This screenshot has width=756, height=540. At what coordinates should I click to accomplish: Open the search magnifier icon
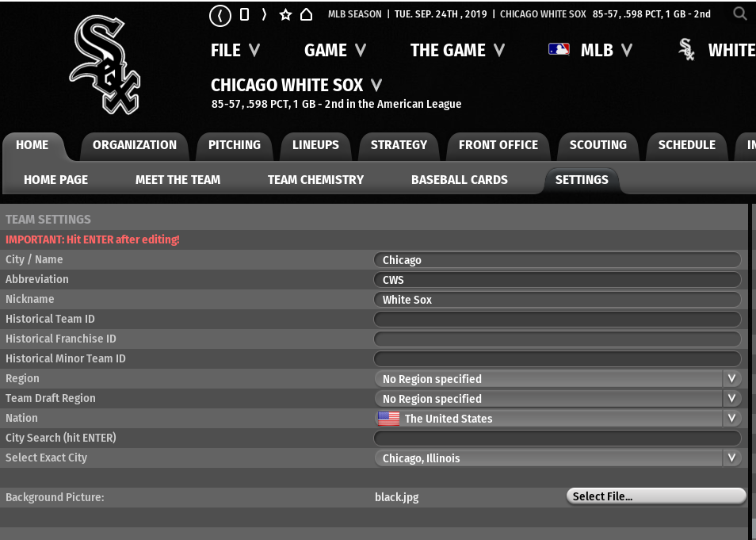pyautogui.click(x=739, y=13)
